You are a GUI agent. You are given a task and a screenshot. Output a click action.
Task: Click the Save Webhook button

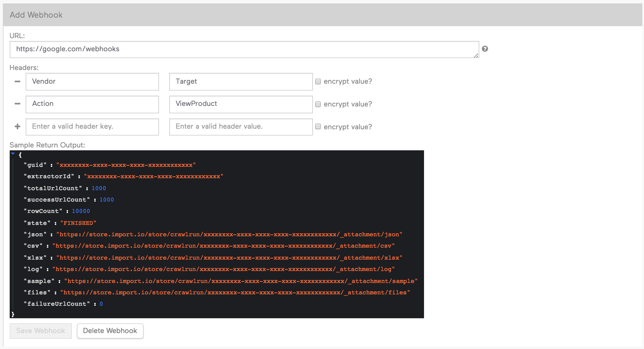[40, 331]
